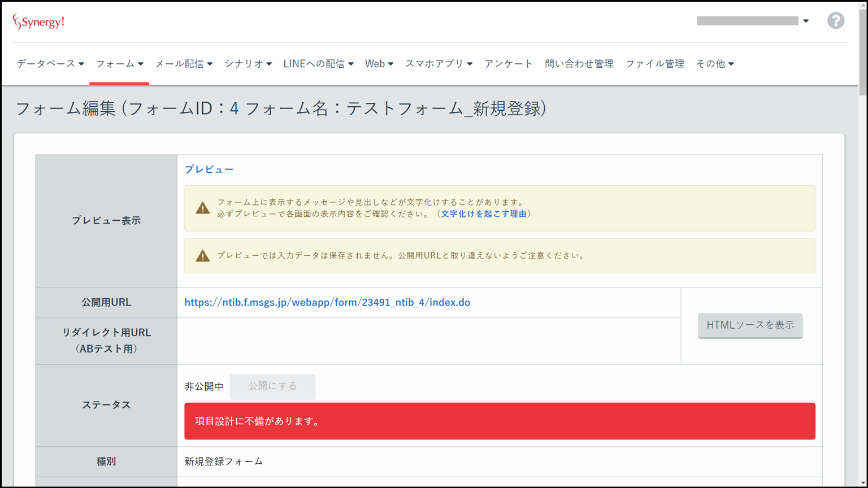868x488 pixels.
Task: Open the データベース menu
Action: [x=50, y=64]
